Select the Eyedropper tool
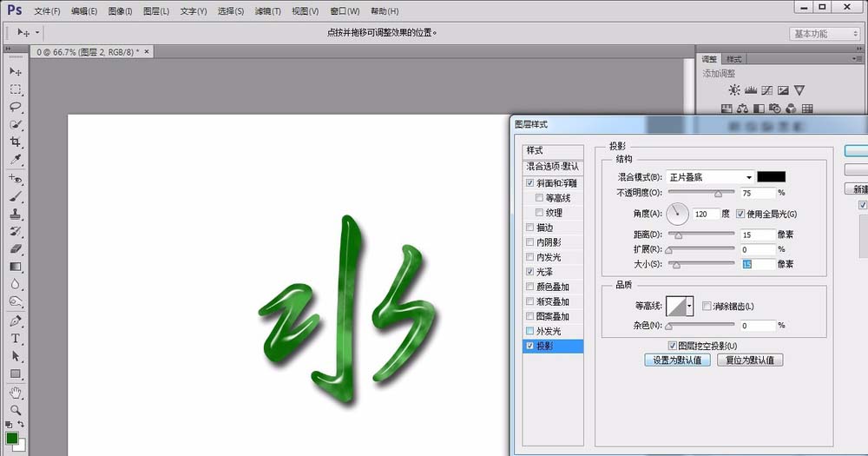This screenshot has height=456, width=868. coord(16,160)
